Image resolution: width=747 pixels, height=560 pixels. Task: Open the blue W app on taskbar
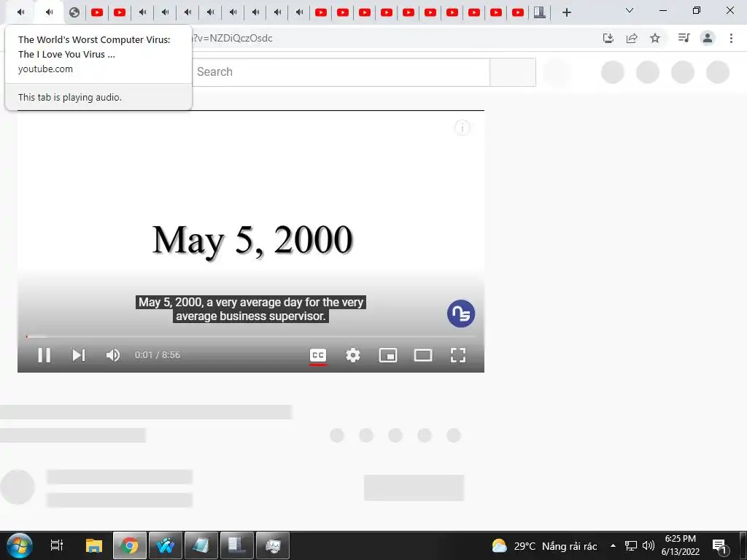tap(166, 545)
